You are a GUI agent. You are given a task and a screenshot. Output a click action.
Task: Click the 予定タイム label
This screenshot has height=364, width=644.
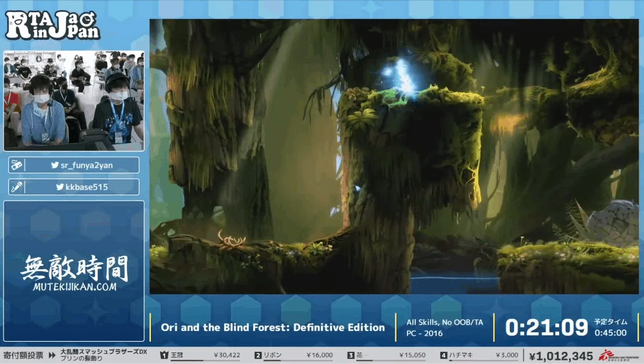pyautogui.click(x=610, y=322)
